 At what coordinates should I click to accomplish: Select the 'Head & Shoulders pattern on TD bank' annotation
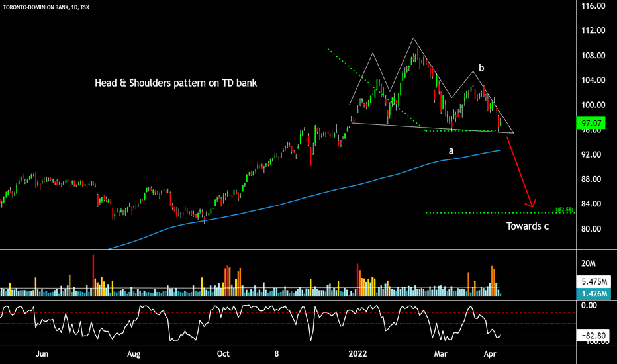coord(176,83)
